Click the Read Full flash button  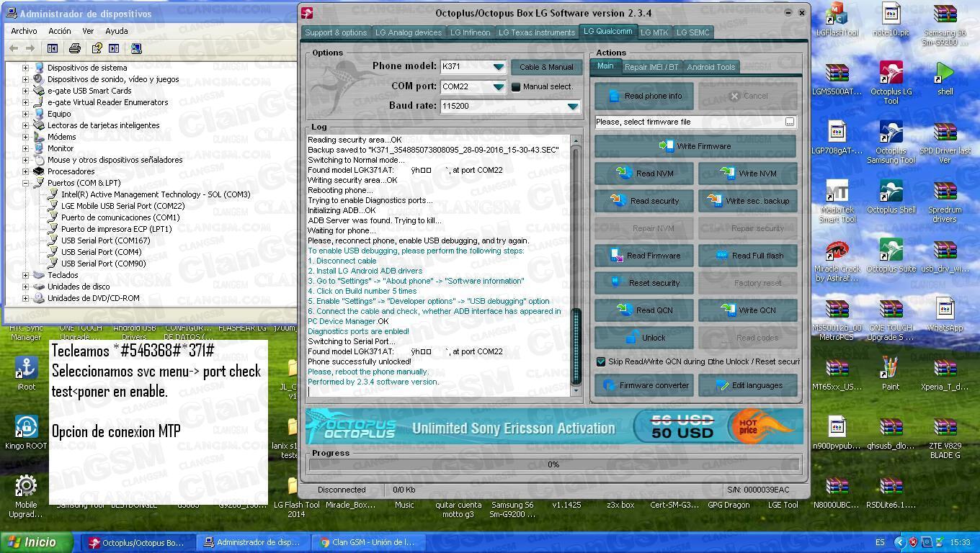747,256
